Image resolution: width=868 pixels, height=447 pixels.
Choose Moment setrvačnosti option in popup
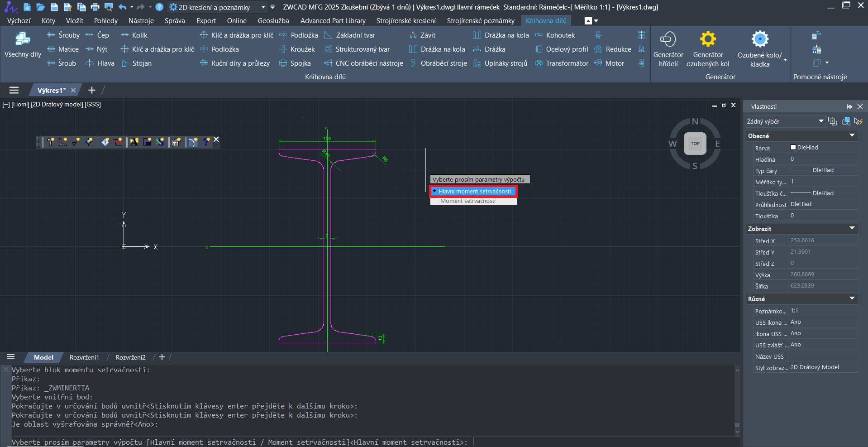pyautogui.click(x=468, y=201)
